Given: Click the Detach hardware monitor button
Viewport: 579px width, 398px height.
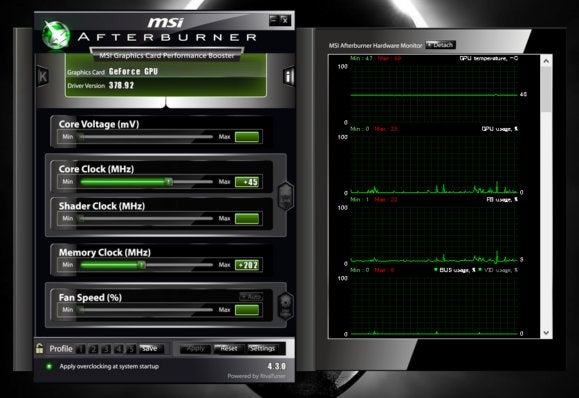Looking at the screenshot, I should 441,45.
